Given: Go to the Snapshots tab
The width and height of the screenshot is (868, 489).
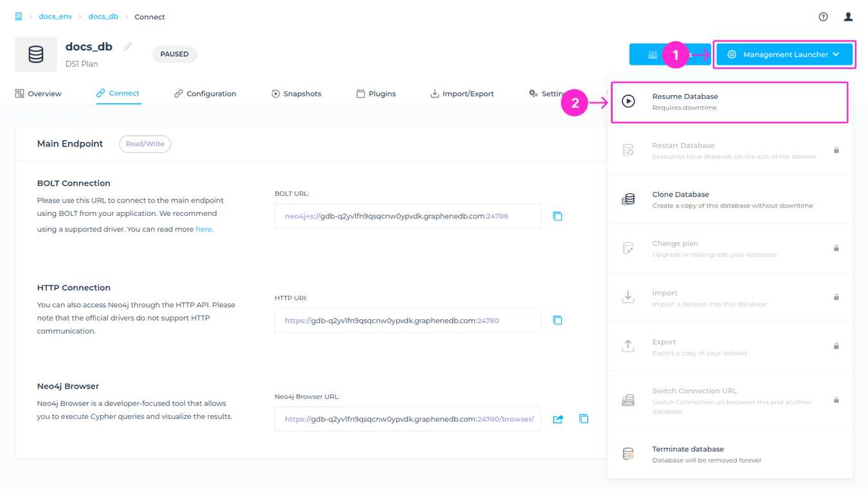Looking at the screenshot, I should (x=296, y=94).
